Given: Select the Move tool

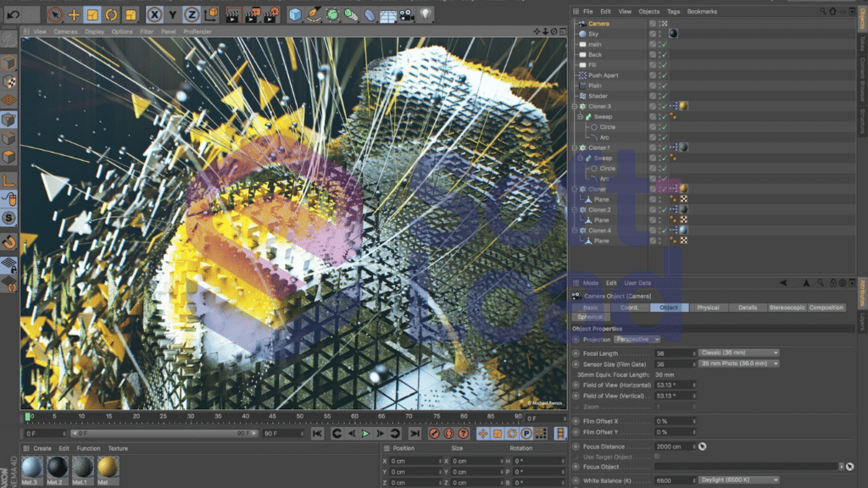Looking at the screenshot, I should tap(74, 15).
